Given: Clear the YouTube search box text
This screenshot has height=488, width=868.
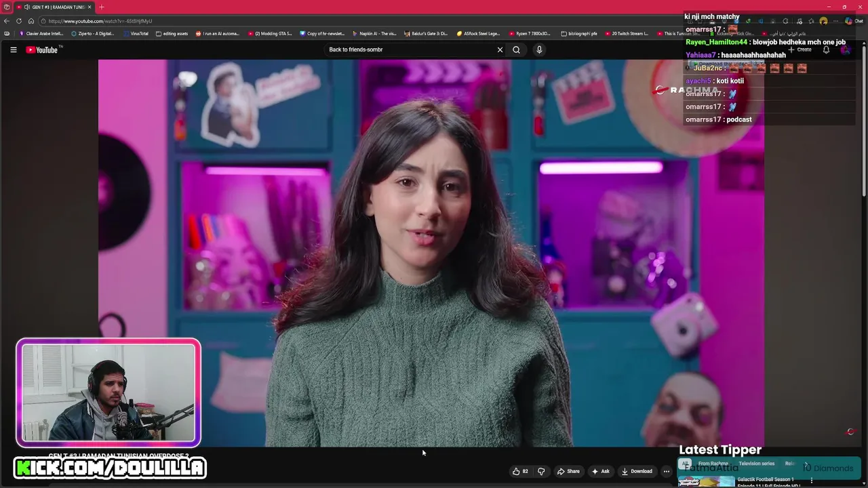Looking at the screenshot, I should pos(500,49).
